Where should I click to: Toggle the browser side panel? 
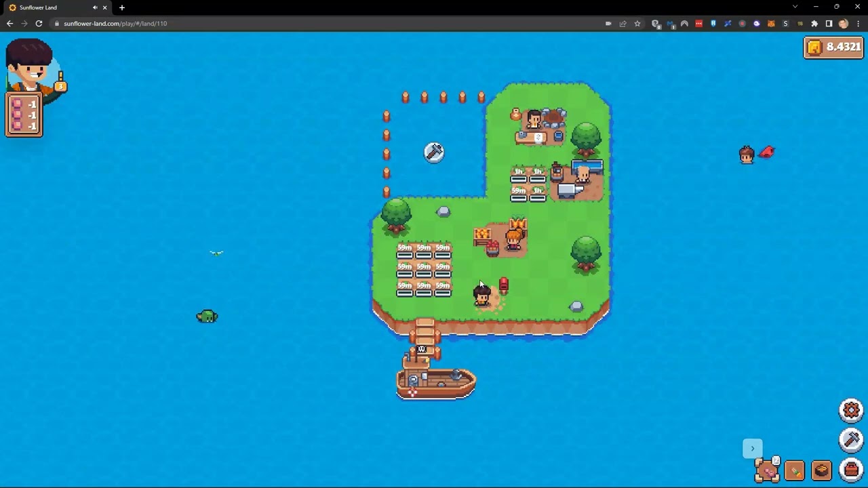point(829,24)
